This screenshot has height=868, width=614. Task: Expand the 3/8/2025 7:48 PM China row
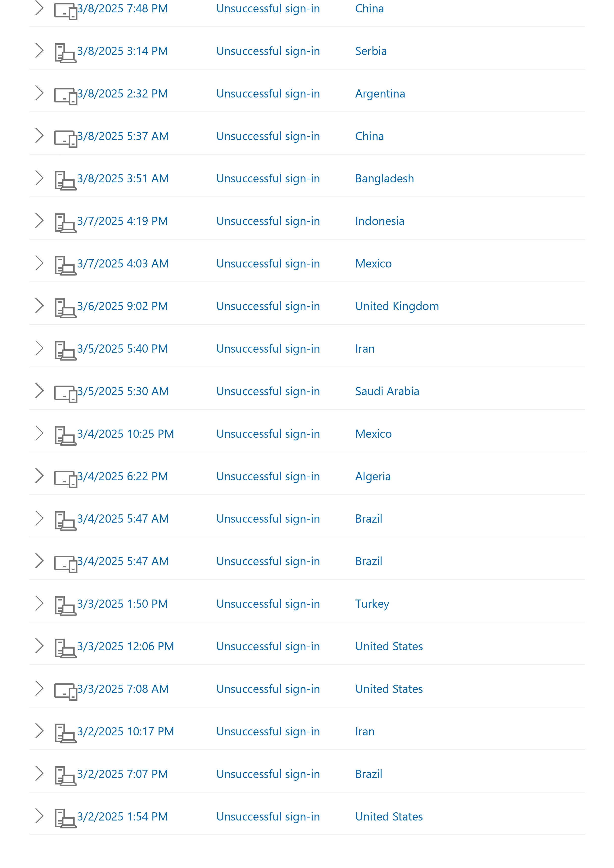(39, 8)
